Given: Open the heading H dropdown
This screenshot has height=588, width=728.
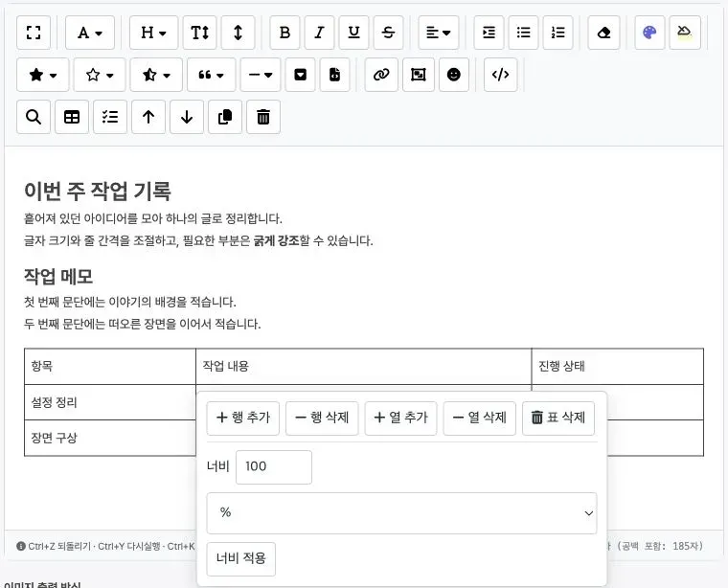Looking at the screenshot, I should pos(153,33).
